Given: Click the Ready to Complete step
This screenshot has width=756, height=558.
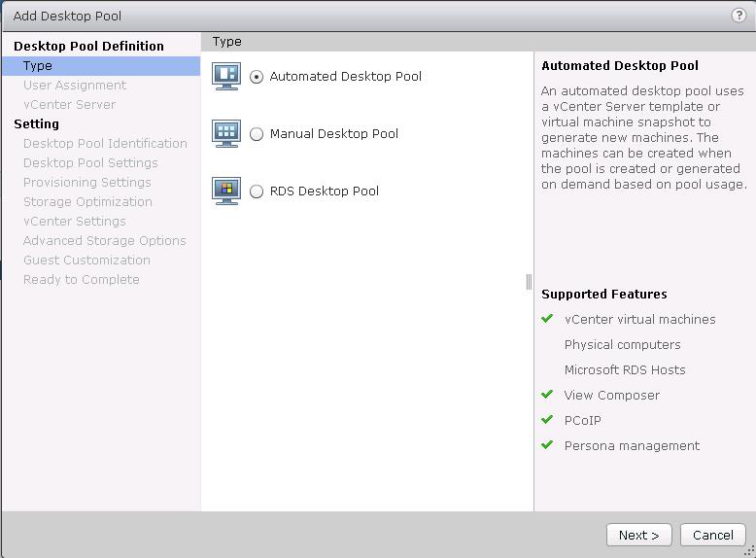Looking at the screenshot, I should [82, 280].
